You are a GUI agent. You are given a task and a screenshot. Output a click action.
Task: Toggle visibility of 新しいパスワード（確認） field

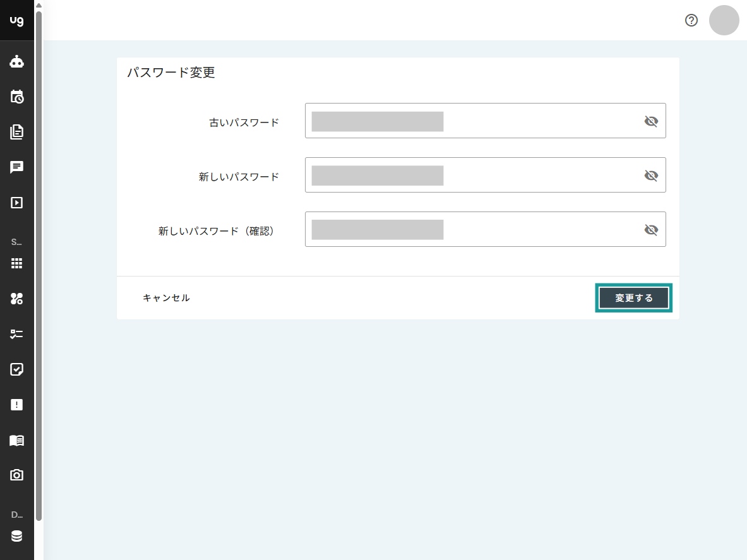(x=651, y=230)
